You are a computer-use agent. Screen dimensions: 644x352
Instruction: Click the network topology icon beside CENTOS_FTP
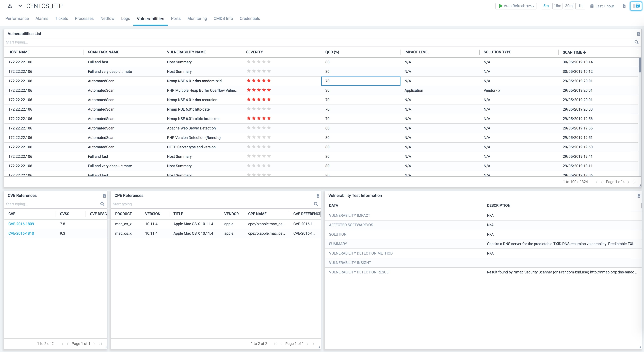(10, 6)
